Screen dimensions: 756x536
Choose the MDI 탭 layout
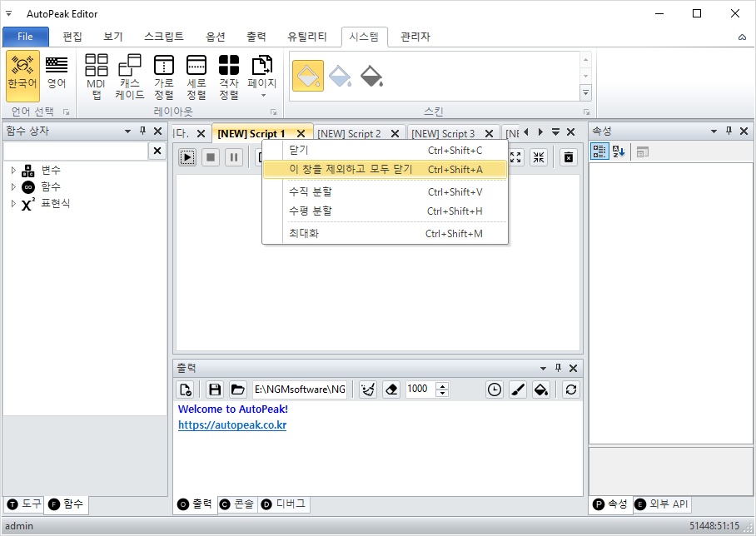[x=96, y=76]
